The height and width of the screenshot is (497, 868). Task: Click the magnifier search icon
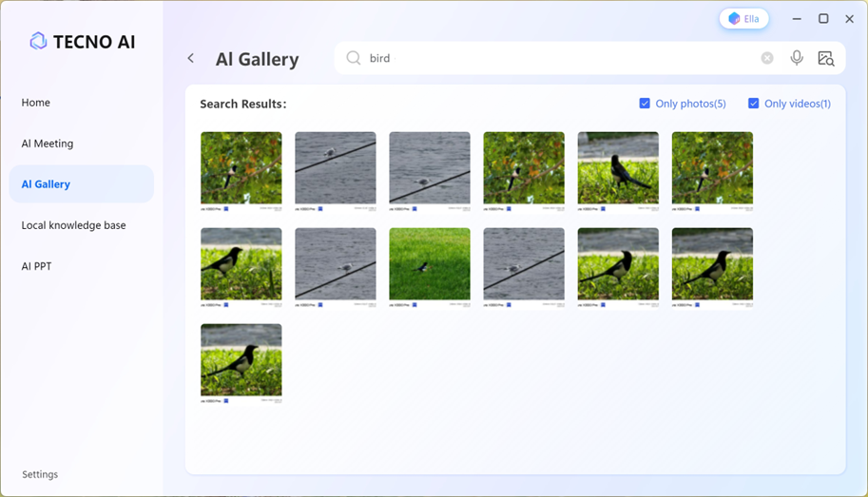pos(354,58)
